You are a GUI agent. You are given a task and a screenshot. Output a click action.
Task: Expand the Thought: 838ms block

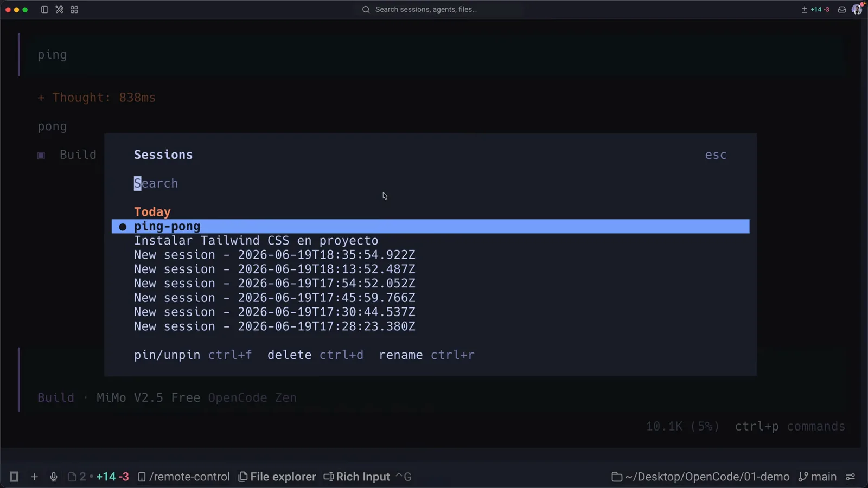tap(97, 98)
